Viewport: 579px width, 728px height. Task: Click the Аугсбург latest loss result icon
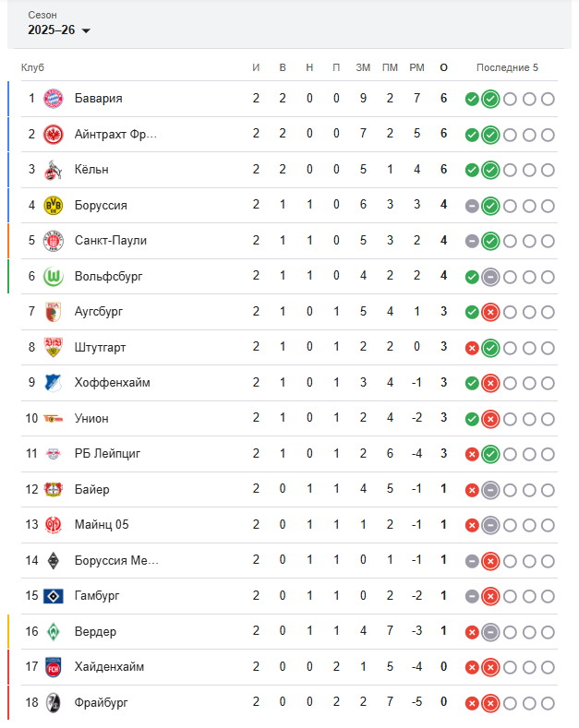click(x=490, y=312)
